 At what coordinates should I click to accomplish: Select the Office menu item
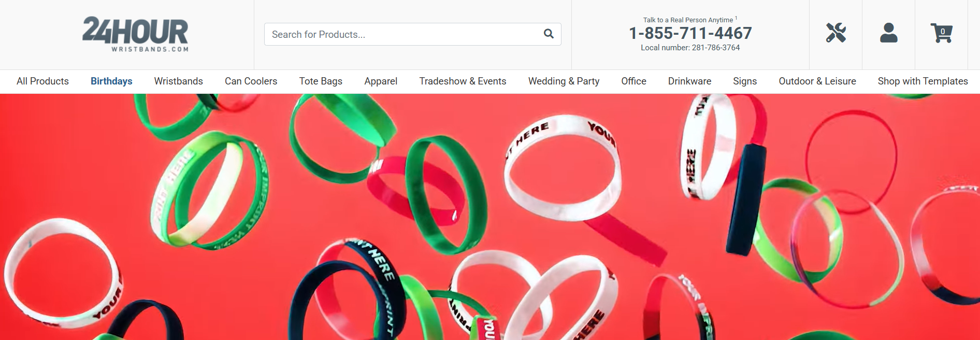point(634,81)
